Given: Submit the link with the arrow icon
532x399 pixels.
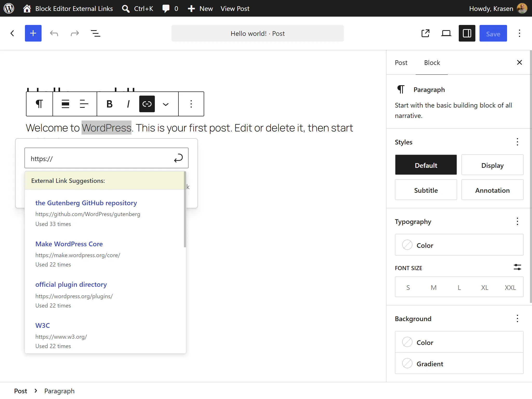Looking at the screenshot, I should [x=178, y=158].
